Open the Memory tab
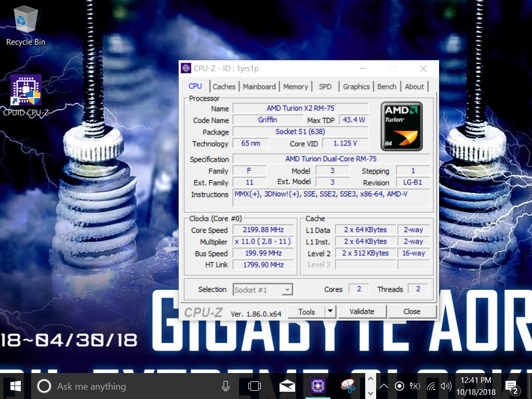The image size is (532, 399). [x=296, y=87]
